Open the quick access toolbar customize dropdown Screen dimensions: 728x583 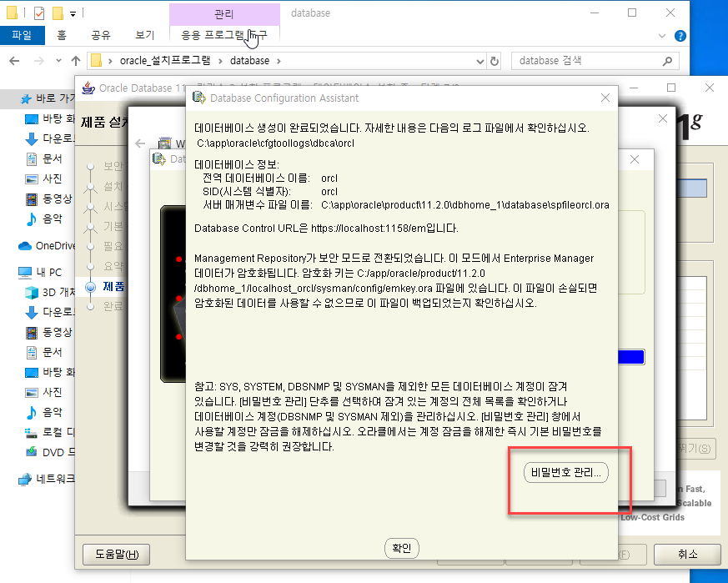point(73,14)
